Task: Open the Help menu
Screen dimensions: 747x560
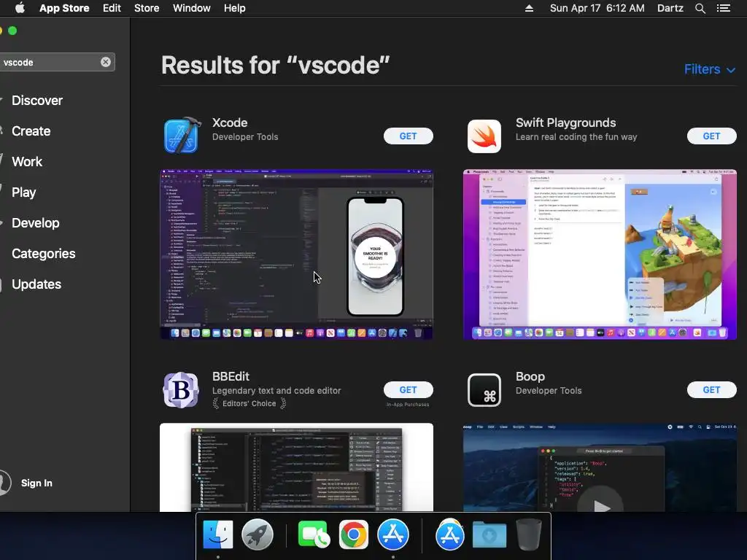Action: [235, 8]
